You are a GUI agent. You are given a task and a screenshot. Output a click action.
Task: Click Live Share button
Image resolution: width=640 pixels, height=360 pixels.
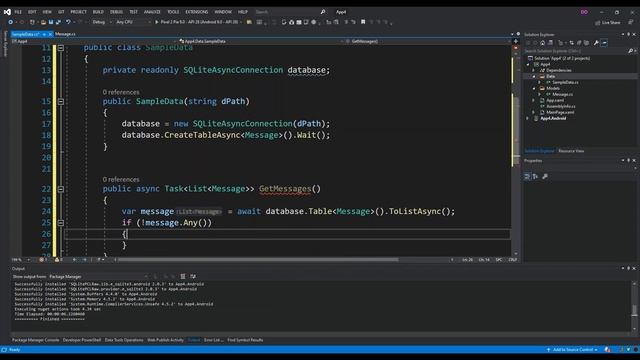607,22
